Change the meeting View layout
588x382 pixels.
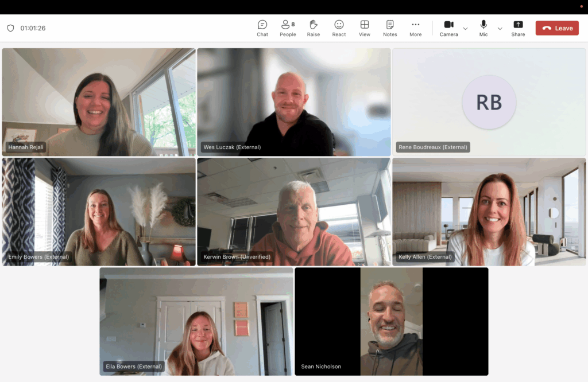point(365,28)
